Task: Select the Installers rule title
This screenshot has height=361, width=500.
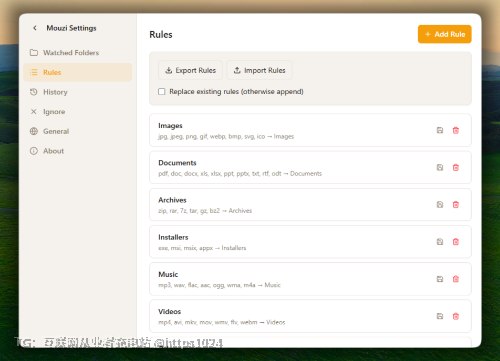Action: tap(173, 237)
